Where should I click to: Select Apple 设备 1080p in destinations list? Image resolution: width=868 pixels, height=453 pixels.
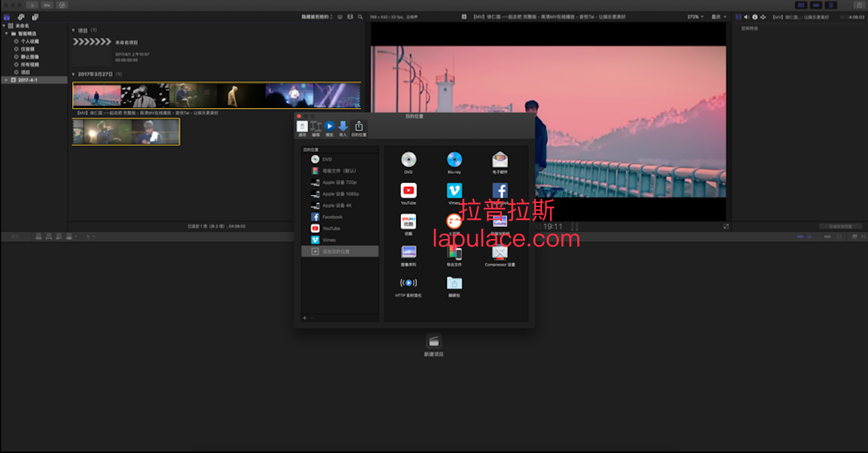[x=340, y=194]
